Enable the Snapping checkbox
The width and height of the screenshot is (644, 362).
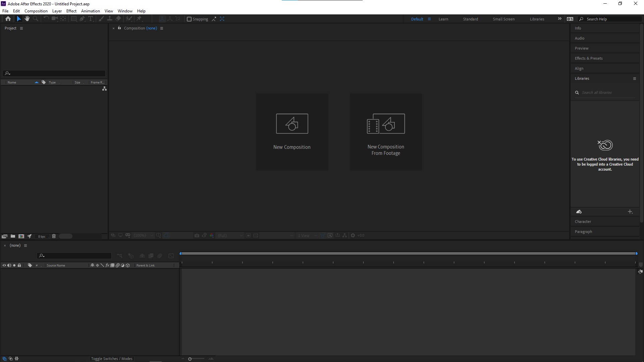point(189,19)
